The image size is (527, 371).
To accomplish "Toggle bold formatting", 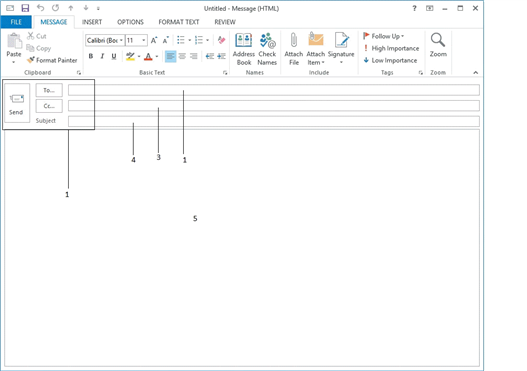I will tap(91, 56).
